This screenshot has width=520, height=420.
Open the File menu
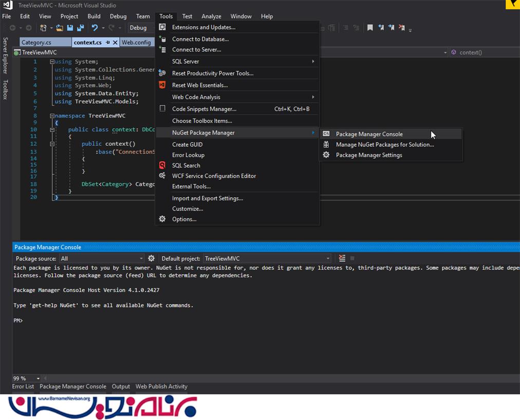7,16
